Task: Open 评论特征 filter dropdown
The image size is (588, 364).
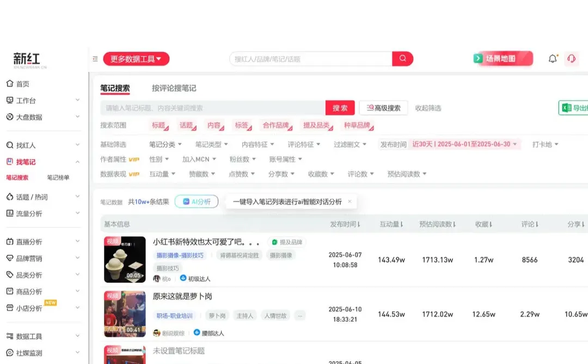Action: pos(304,144)
